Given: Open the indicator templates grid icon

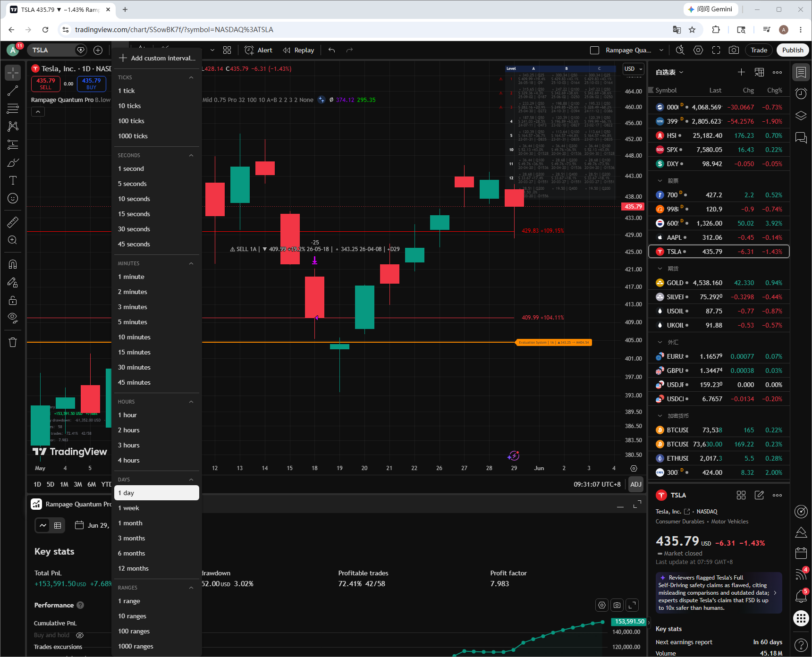Looking at the screenshot, I should (x=227, y=50).
